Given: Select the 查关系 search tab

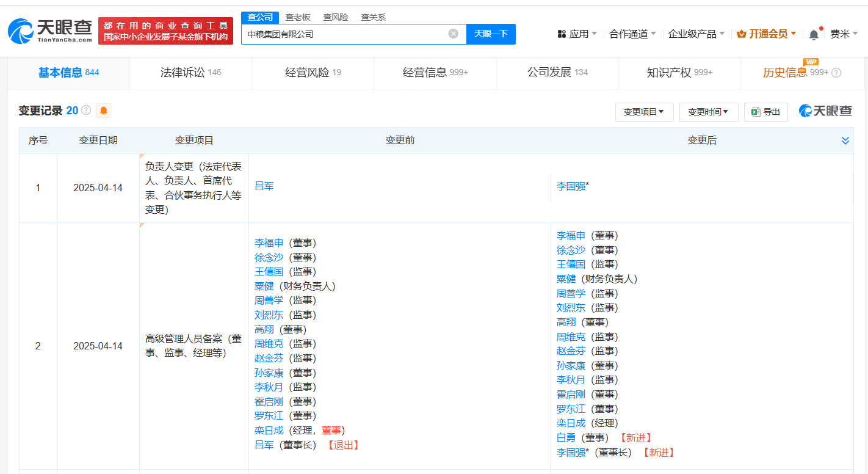Looking at the screenshot, I should (x=373, y=17).
